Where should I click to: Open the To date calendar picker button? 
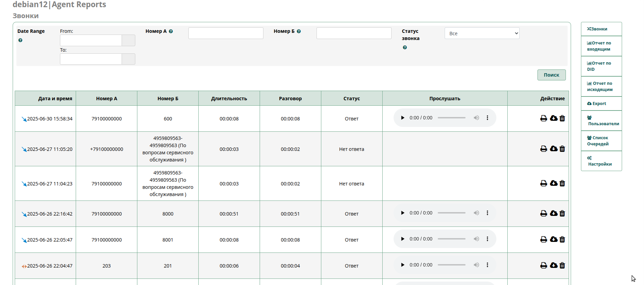128,59
